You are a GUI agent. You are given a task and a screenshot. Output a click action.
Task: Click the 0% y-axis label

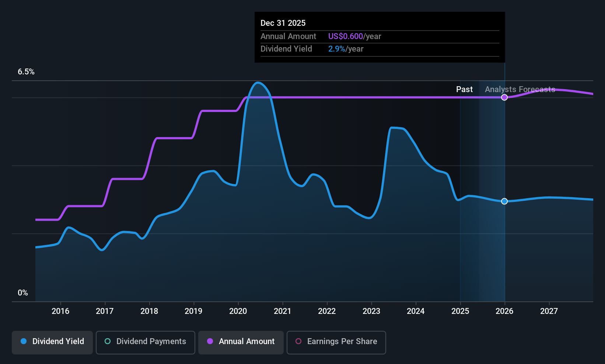click(x=23, y=293)
